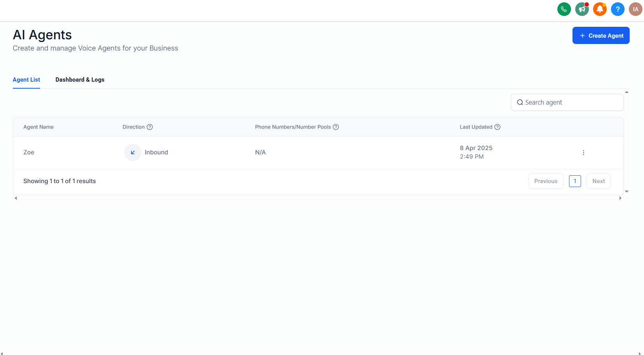Click the table's vertical scrollbar down arrow
Image resolution: width=644 pixels, height=355 pixels.
pyautogui.click(x=627, y=192)
